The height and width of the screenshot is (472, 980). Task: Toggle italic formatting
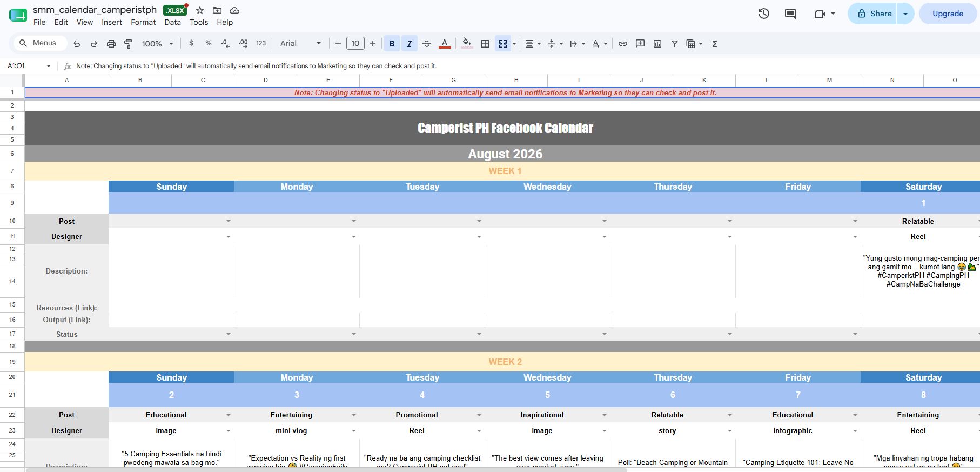409,44
